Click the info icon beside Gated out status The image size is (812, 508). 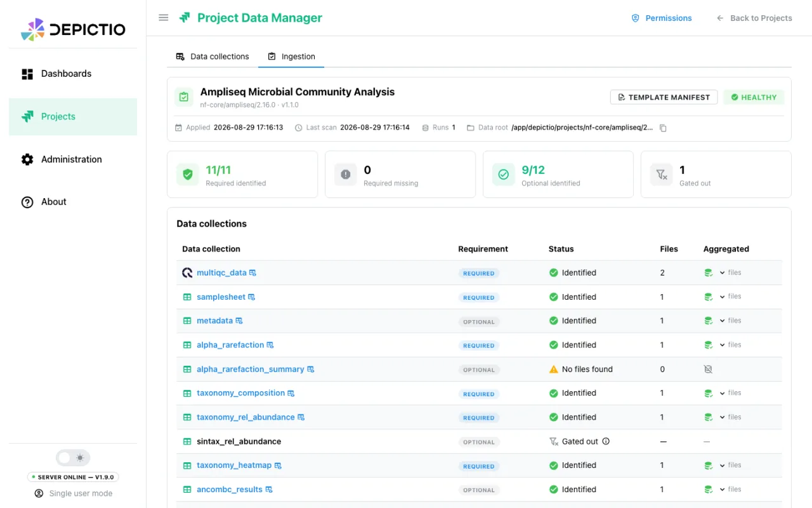(x=606, y=441)
